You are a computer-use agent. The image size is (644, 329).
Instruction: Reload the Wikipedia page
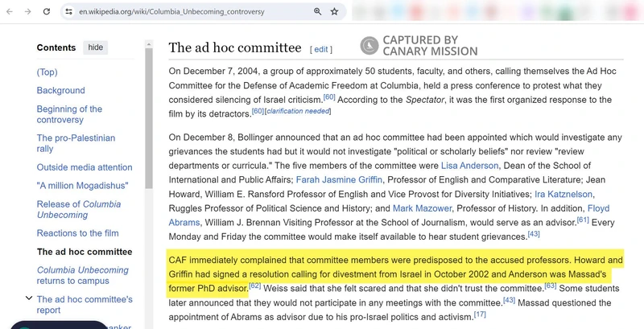coord(47,12)
